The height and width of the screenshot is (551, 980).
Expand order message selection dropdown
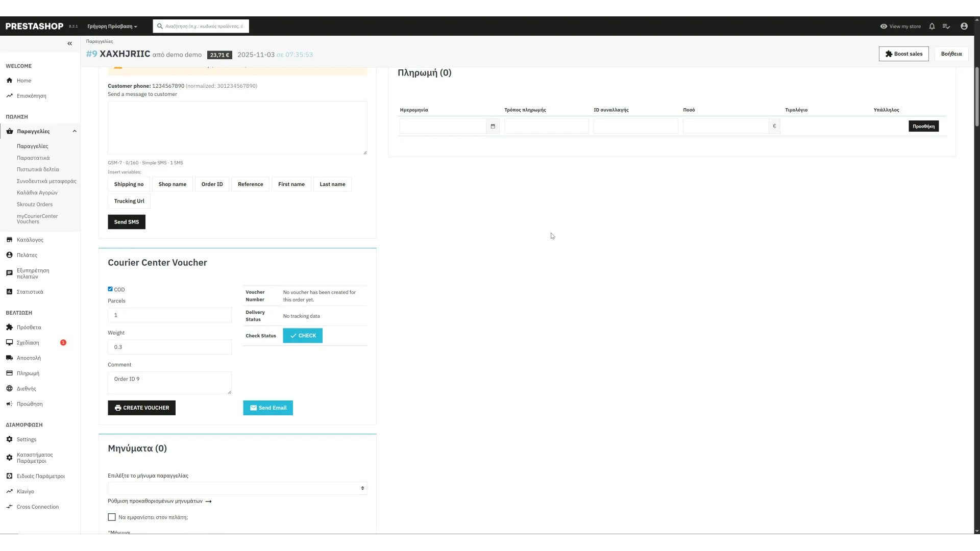[237, 488]
